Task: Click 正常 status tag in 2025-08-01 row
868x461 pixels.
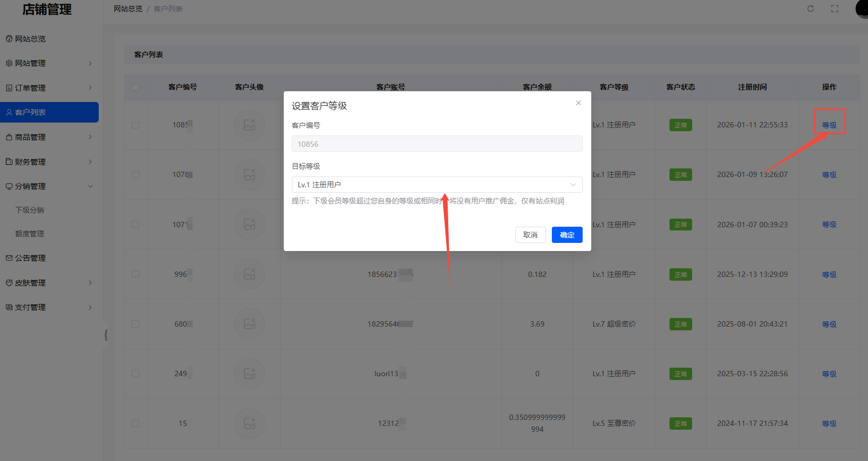Action: (x=681, y=324)
